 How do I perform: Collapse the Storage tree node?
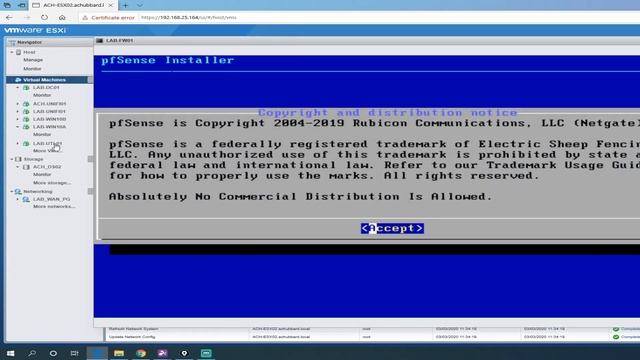[x=12, y=159]
